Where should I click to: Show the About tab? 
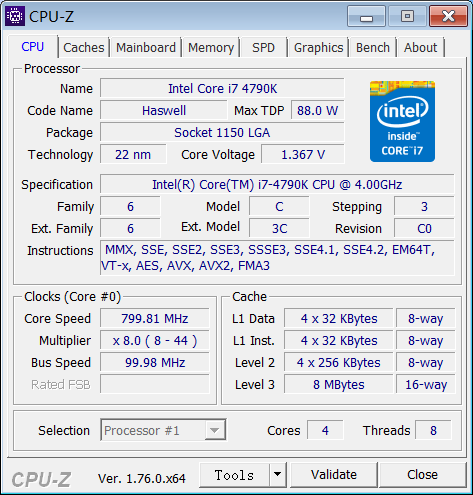pos(420,48)
